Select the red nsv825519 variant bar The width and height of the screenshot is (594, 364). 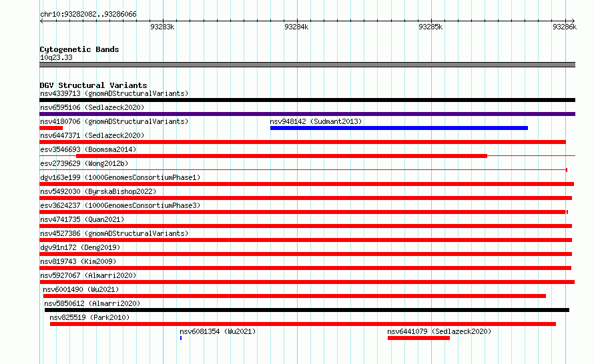tap(303, 324)
